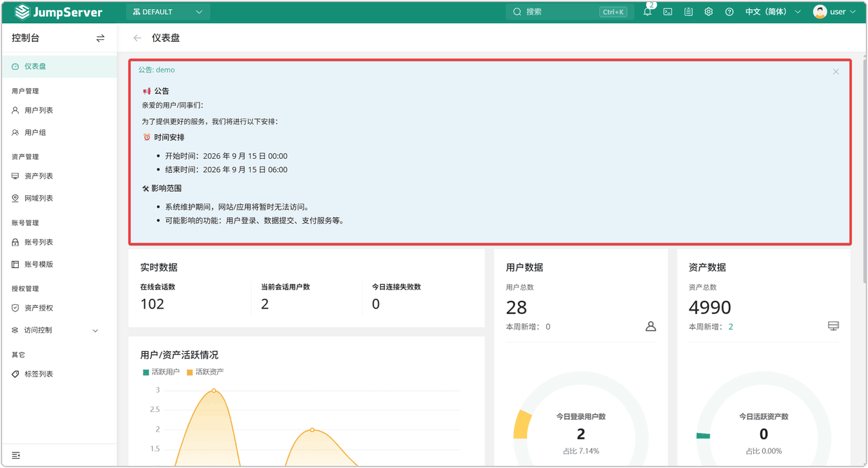Open the tickets icon in the top bar
The width and height of the screenshot is (868, 468).
coord(688,12)
